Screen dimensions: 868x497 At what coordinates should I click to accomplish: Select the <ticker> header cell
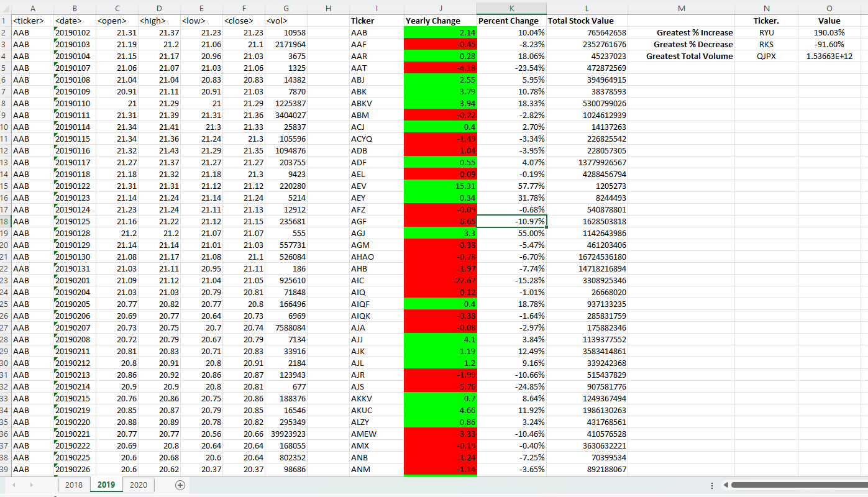pyautogui.click(x=32, y=21)
